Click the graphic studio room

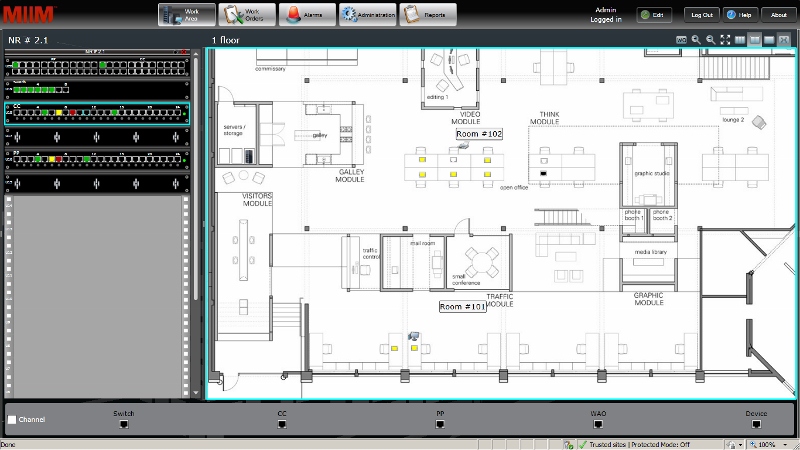click(x=648, y=174)
